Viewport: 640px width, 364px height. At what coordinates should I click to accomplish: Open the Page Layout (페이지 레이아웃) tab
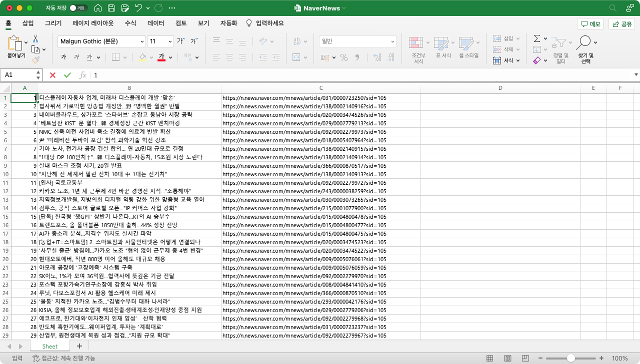pyautogui.click(x=93, y=23)
